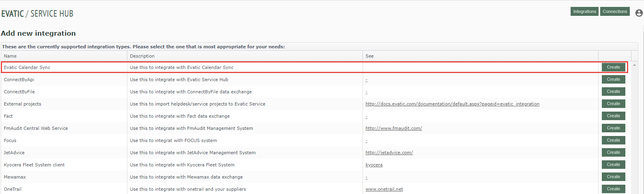Create a Kyocera Fleet System client integration

point(613,165)
